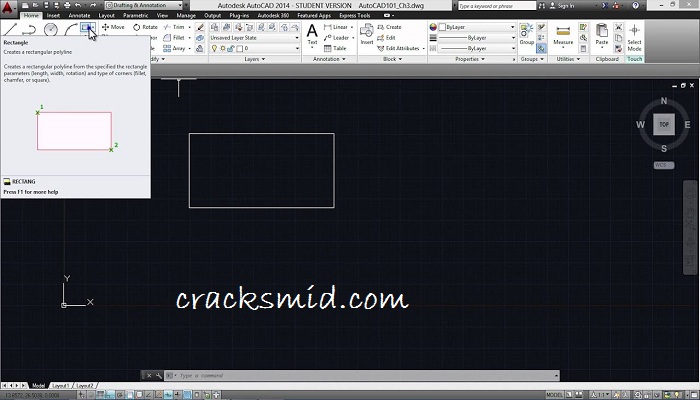This screenshot has height=400, width=700.
Task: Click the Plot printer icon
Action: [67, 5]
